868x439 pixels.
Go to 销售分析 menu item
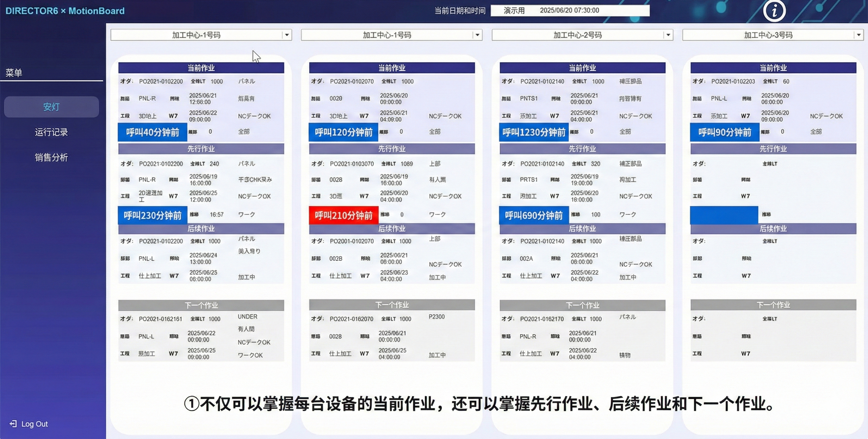[x=51, y=157]
